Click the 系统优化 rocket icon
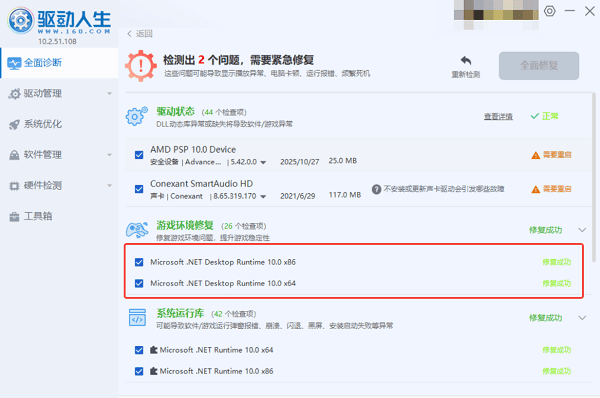This screenshot has width=600, height=398. pyautogui.click(x=14, y=124)
